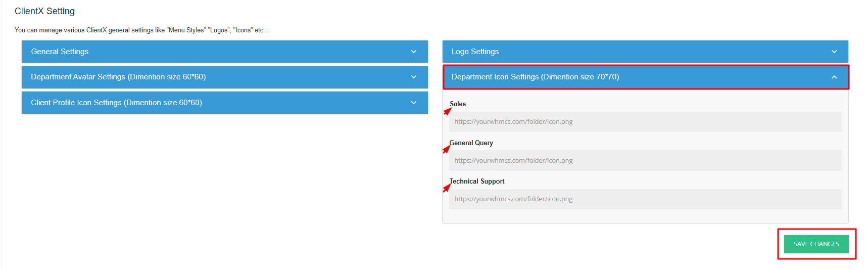Expand the Logo Settings section title

pyautogui.click(x=475, y=52)
